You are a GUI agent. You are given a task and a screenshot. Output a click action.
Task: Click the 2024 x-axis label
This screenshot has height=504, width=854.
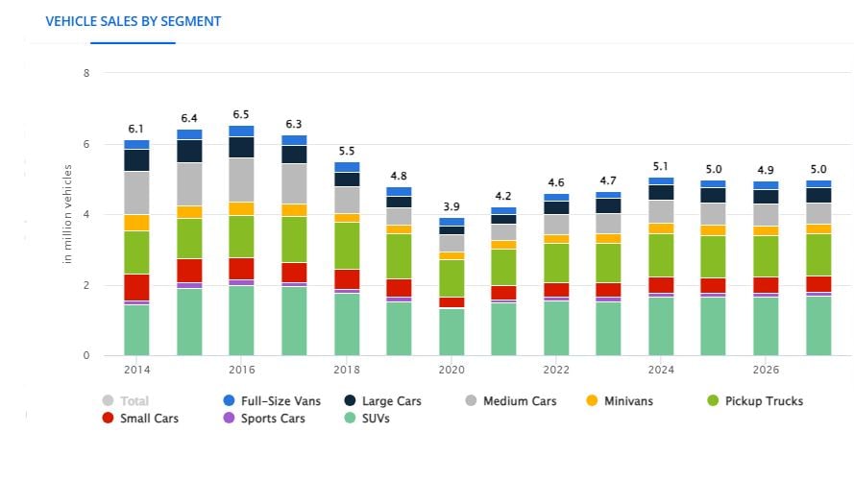point(661,371)
